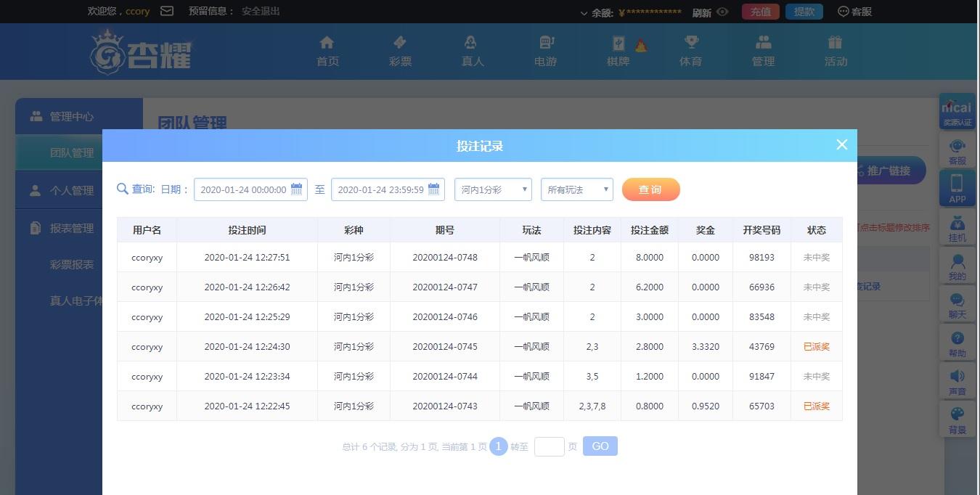Select 个人管理 in the sidebar

(72, 190)
